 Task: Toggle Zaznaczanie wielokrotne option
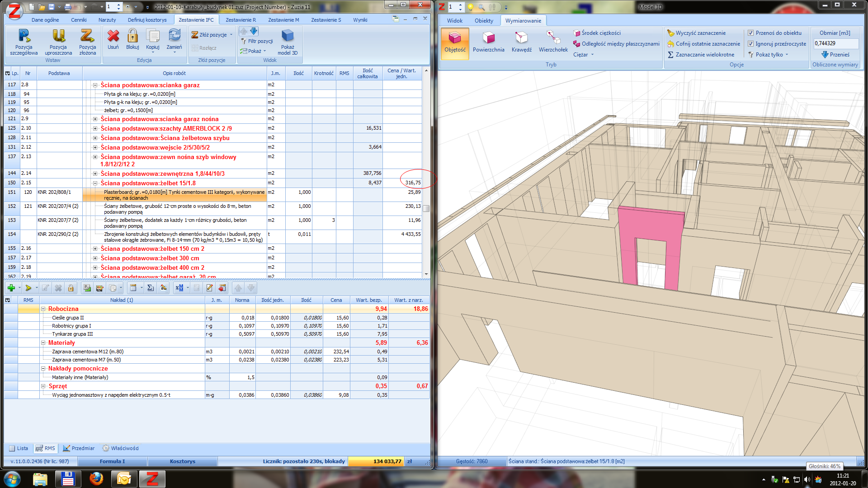coord(701,55)
